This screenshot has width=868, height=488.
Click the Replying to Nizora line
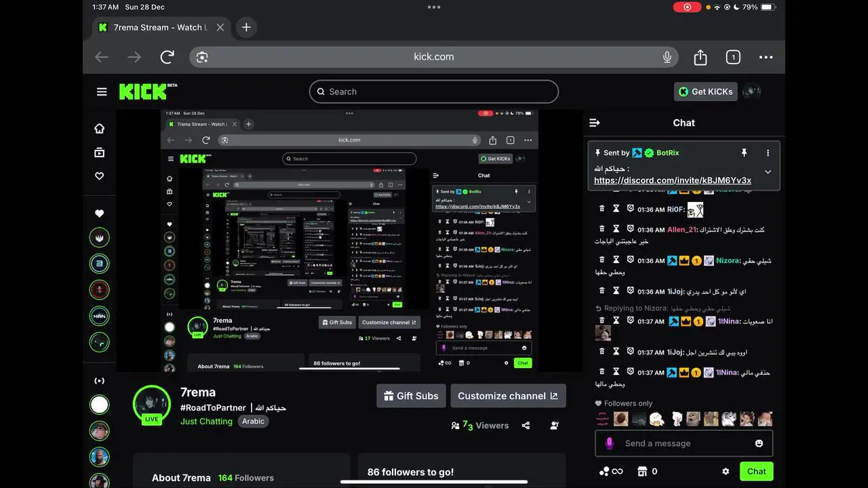click(663, 308)
